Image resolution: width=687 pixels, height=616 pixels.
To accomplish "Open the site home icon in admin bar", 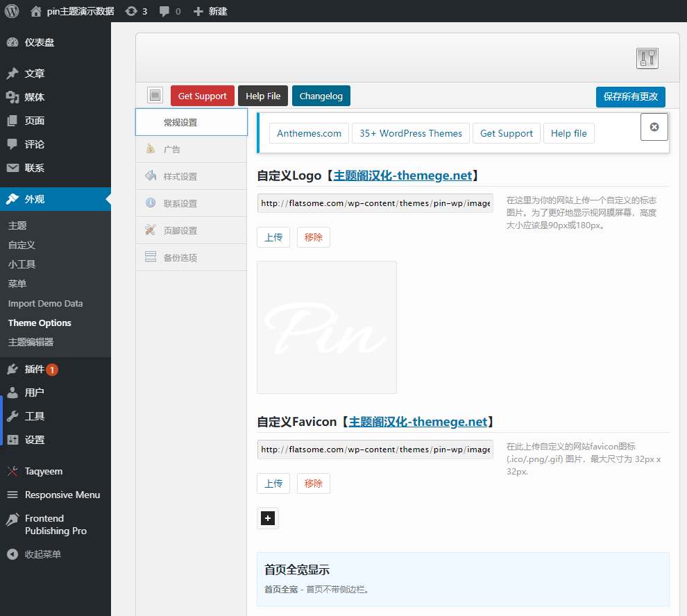I will coord(36,11).
